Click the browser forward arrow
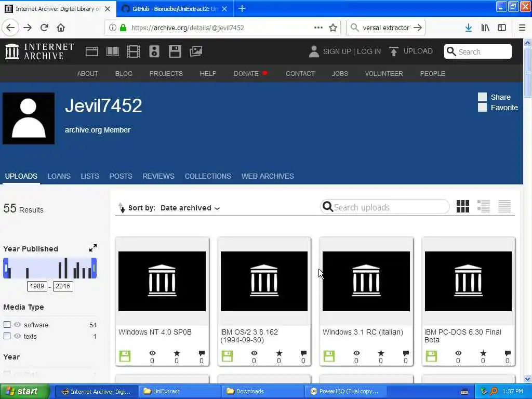The width and height of the screenshot is (532, 399). pos(28,28)
